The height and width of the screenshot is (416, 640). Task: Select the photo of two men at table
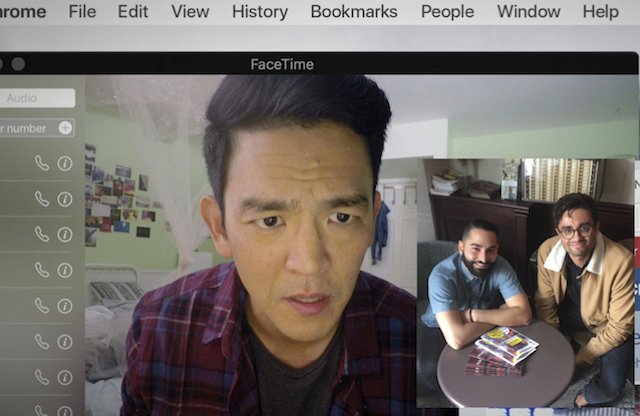click(x=525, y=283)
